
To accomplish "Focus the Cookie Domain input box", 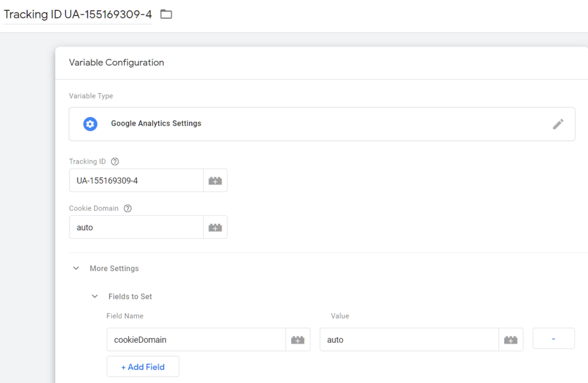I will 137,227.
